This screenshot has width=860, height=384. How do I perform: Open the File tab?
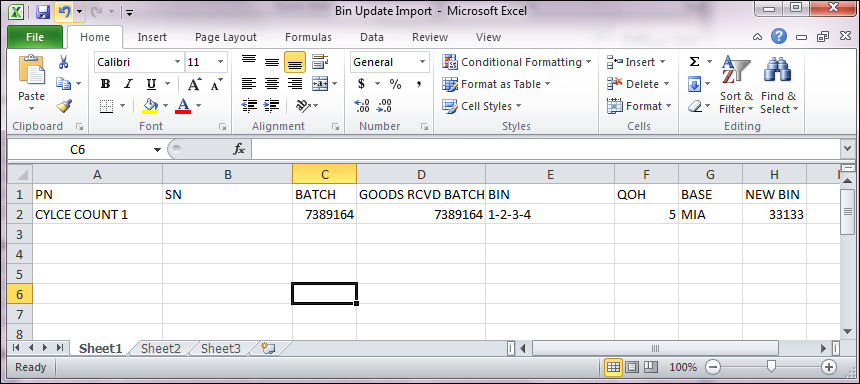(35, 37)
